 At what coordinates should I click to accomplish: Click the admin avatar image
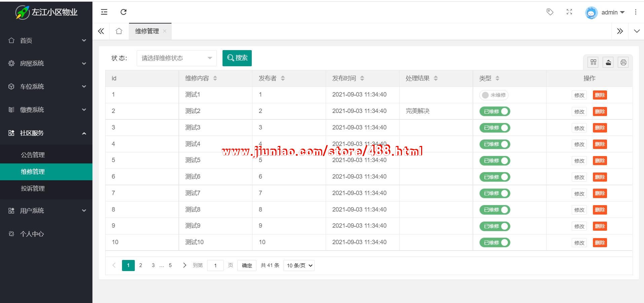[591, 13]
